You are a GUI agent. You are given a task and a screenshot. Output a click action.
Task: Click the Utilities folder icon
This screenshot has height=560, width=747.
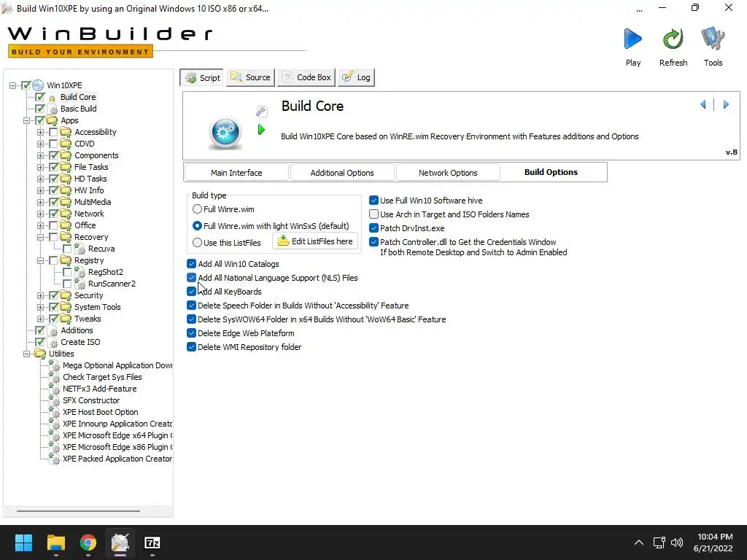point(40,354)
